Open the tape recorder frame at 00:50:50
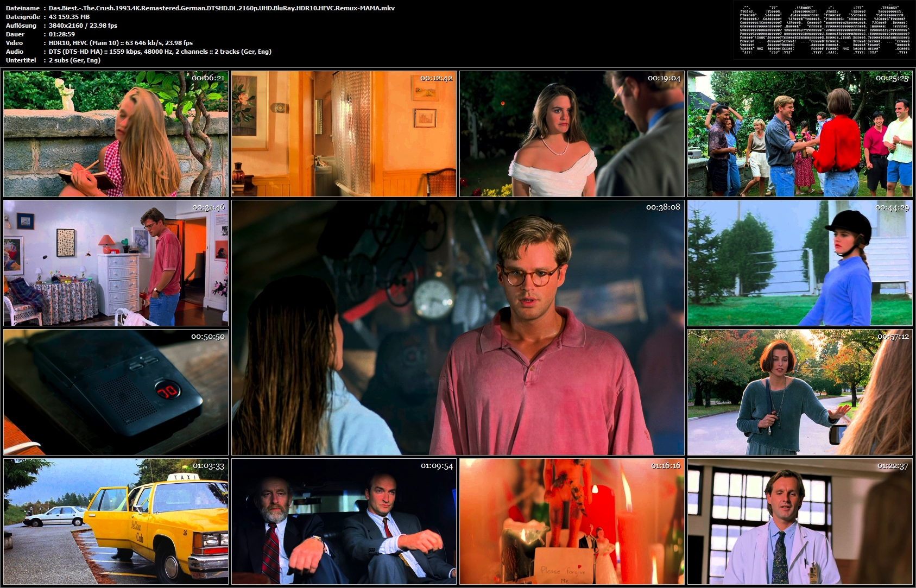 tap(116, 392)
